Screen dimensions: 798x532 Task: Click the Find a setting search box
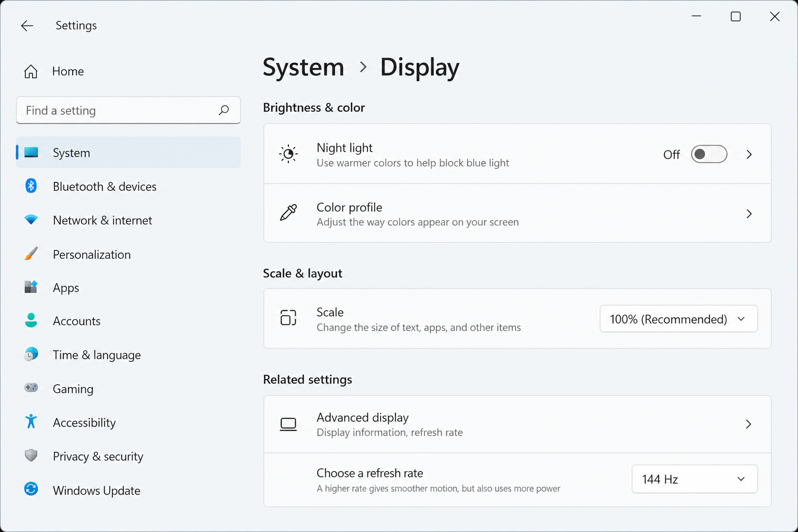coord(128,110)
